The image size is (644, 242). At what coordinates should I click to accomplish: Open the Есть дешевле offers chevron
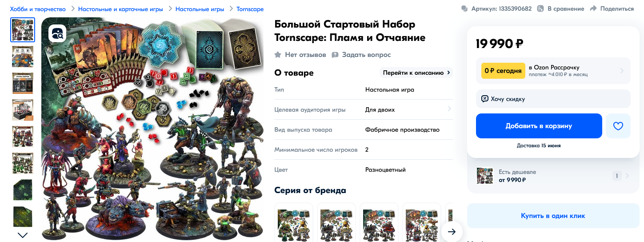pyautogui.click(x=627, y=176)
